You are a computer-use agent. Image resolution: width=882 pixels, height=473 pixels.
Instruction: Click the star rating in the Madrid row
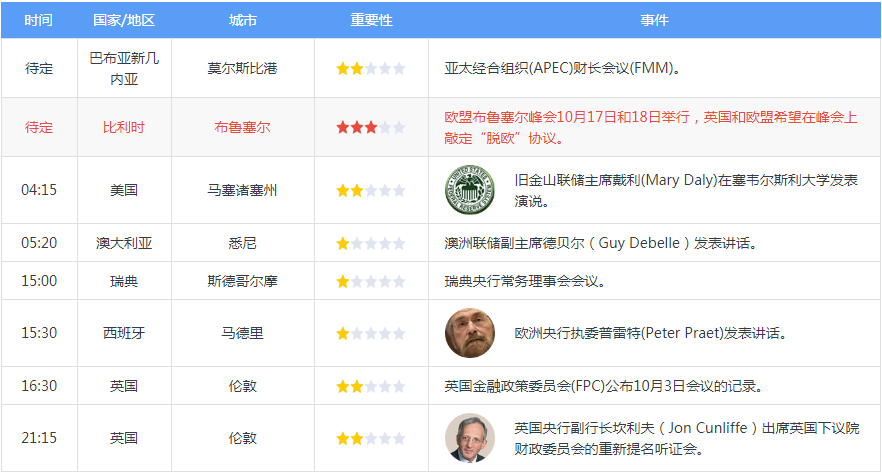371,333
